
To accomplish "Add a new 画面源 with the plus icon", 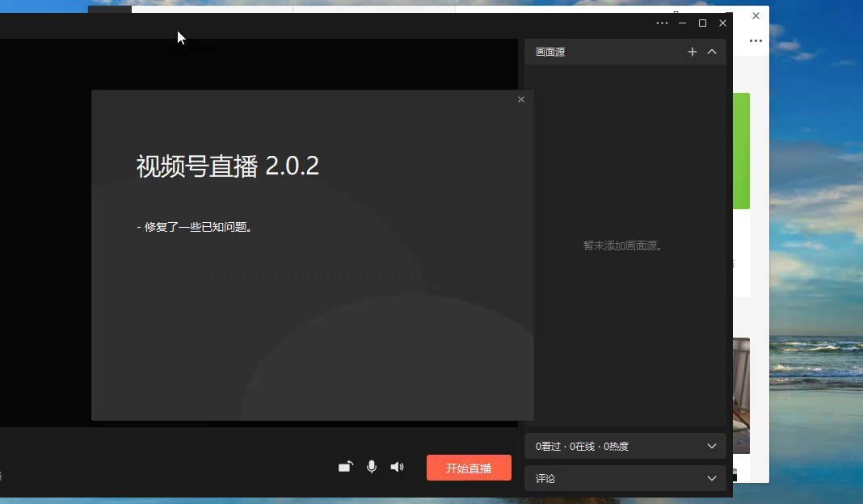I will (693, 52).
